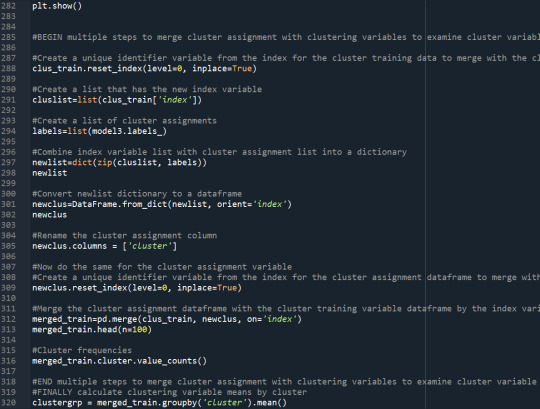Click the dict keyword on line 297
Viewport: 540px width, 409px height.
click(x=82, y=162)
